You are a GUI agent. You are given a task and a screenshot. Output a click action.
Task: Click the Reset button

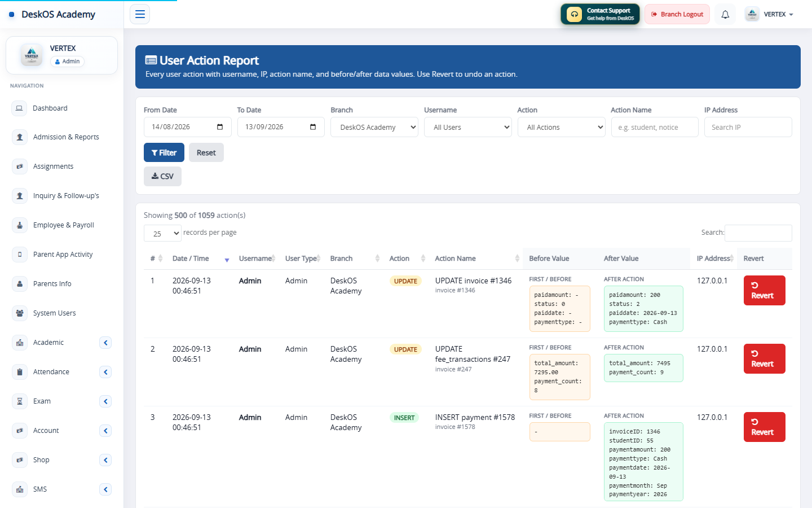(x=206, y=152)
